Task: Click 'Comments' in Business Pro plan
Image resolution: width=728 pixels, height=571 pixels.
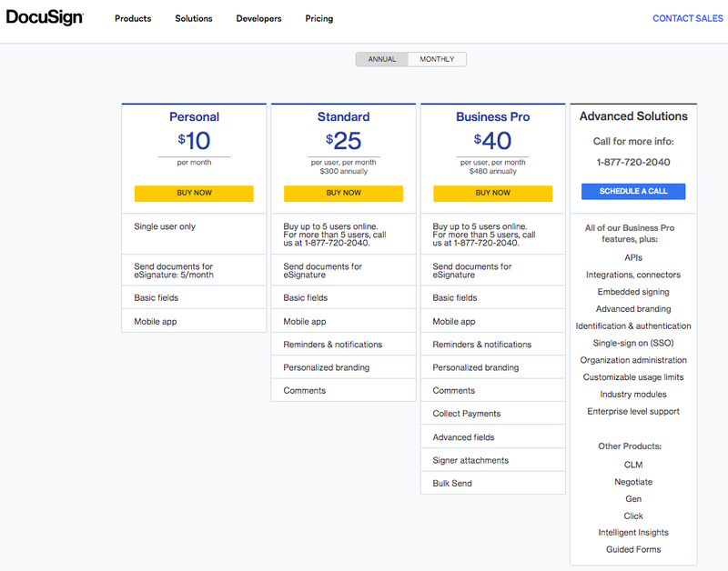Action: [x=492, y=391]
